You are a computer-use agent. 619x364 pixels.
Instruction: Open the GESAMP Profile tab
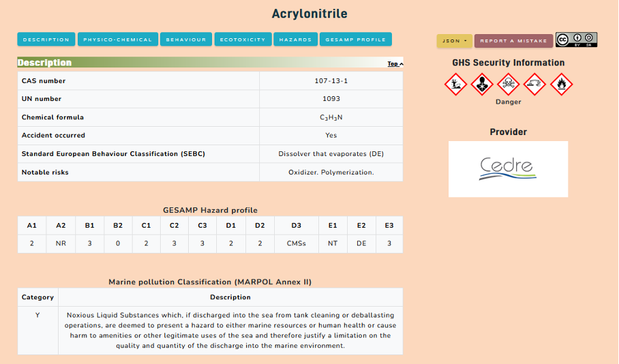[355, 40]
